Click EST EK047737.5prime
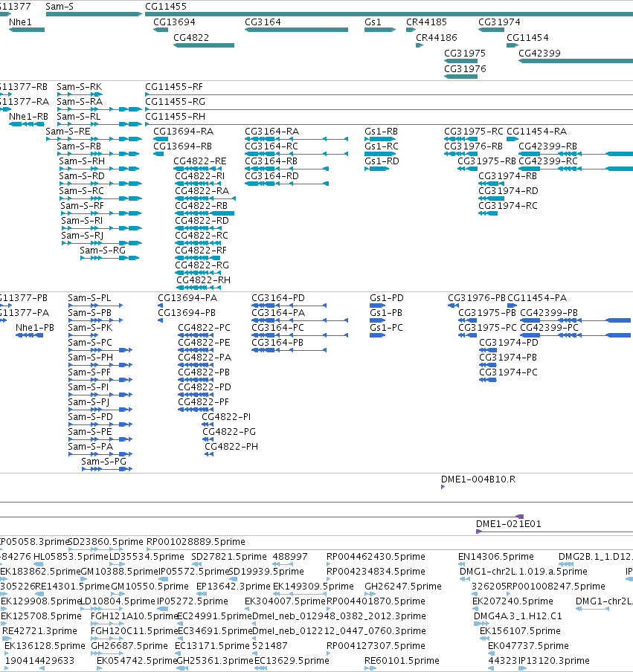 point(528,646)
